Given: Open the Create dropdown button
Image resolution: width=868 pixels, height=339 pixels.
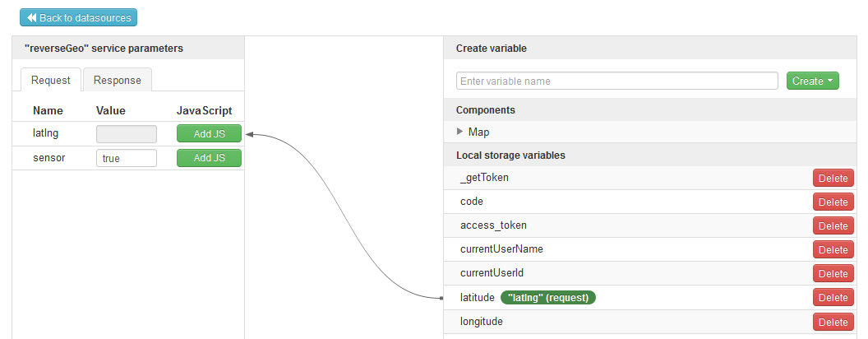Looking at the screenshot, I should (812, 81).
